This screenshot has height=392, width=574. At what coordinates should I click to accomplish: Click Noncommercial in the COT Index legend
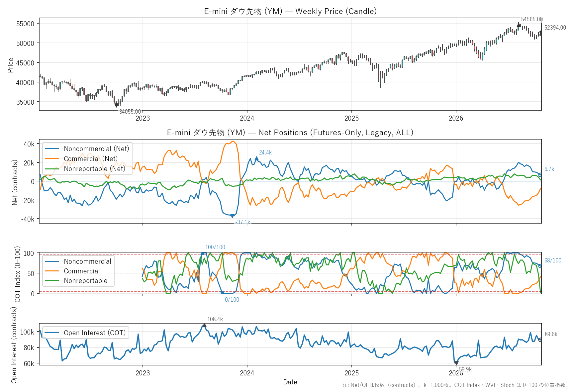[x=88, y=261]
